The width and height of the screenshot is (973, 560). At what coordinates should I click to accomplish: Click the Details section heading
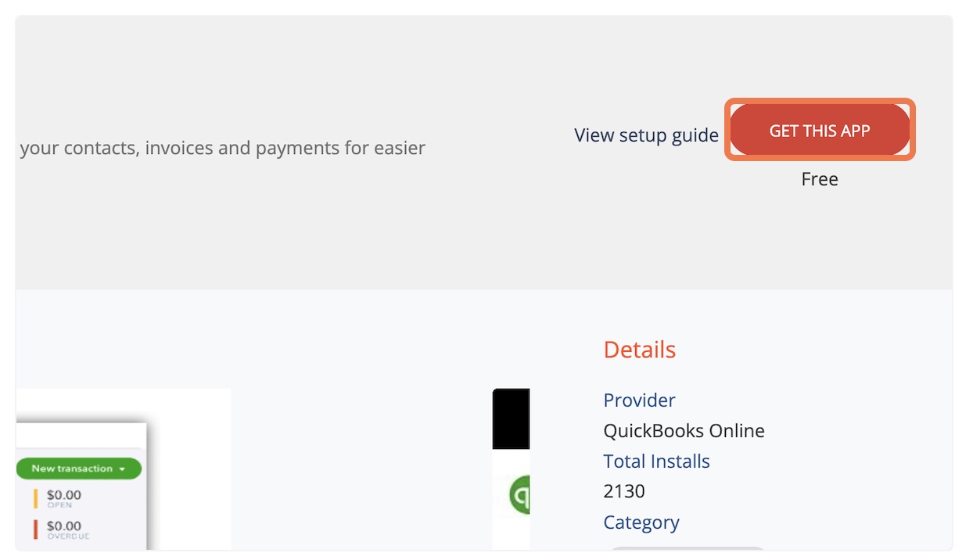[639, 350]
